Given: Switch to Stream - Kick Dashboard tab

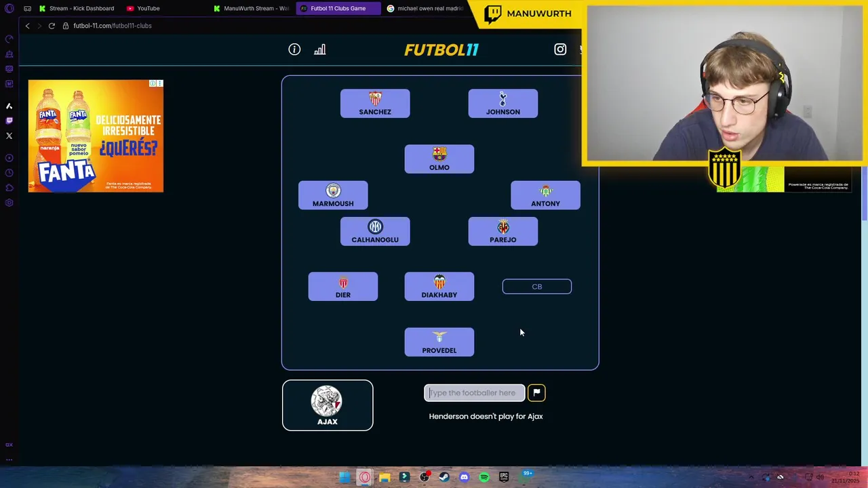Looking at the screenshot, I should point(77,8).
